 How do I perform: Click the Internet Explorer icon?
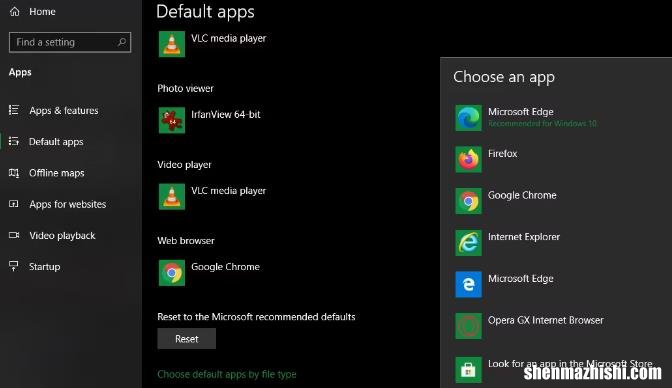tap(468, 243)
